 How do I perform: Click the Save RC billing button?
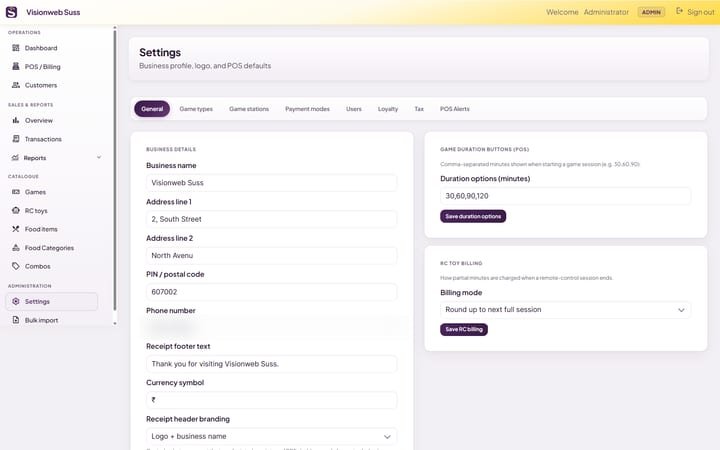(464, 329)
